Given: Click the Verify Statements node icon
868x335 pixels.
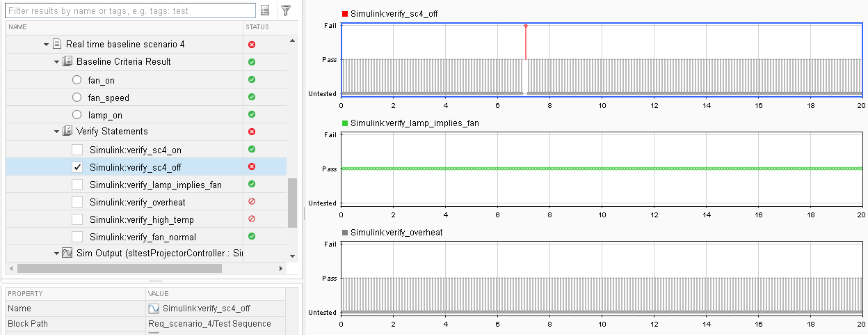Looking at the screenshot, I should pyautogui.click(x=67, y=131).
